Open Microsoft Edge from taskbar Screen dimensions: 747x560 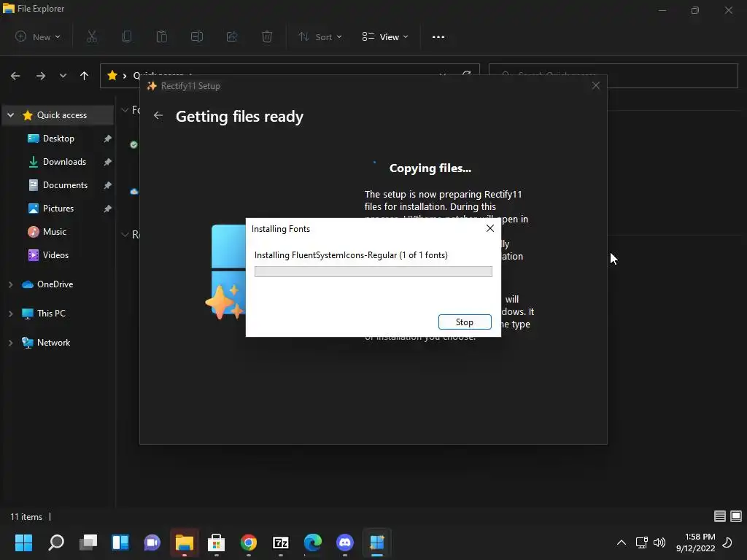pyautogui.click(x=312, y=542)
